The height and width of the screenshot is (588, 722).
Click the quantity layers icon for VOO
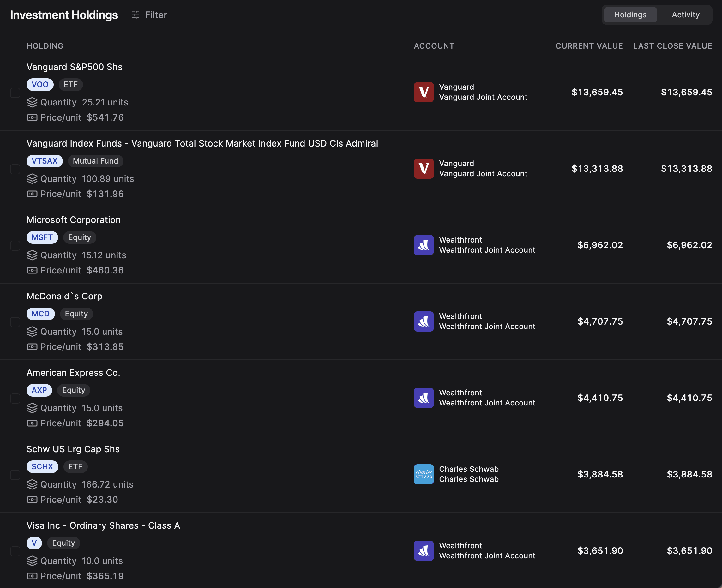(32, 102)
